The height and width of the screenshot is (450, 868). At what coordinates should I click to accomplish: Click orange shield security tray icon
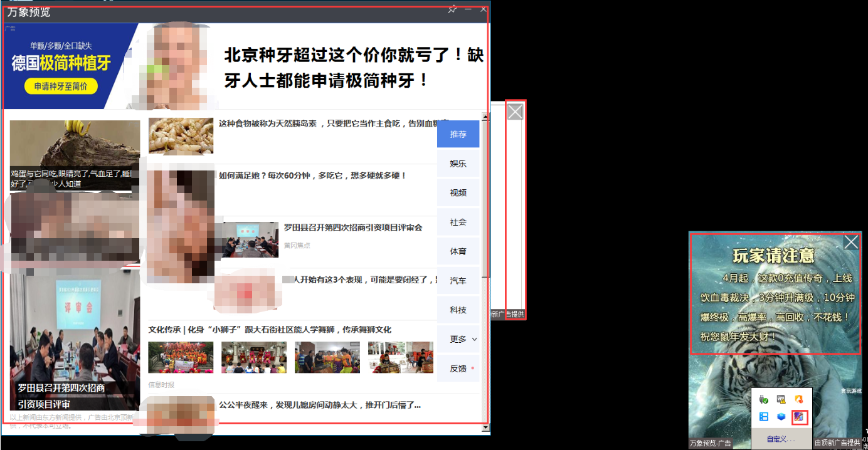[798, 399]
